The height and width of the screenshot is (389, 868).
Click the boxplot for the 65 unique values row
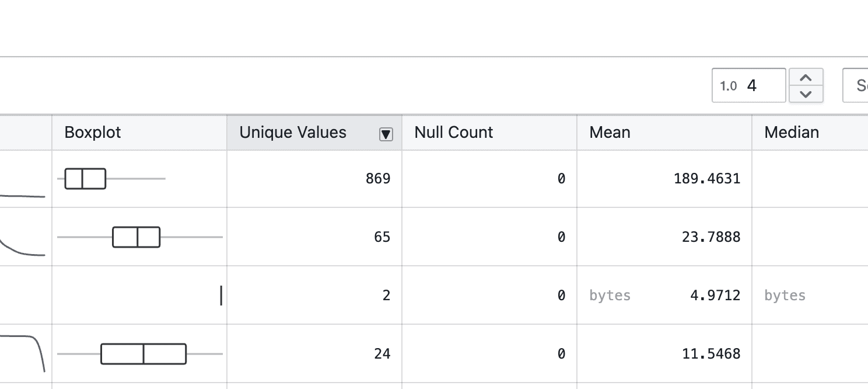[136, 237]
